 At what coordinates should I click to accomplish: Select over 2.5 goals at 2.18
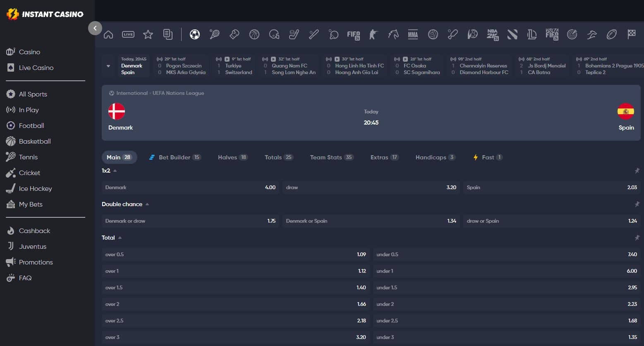(235, 321)
